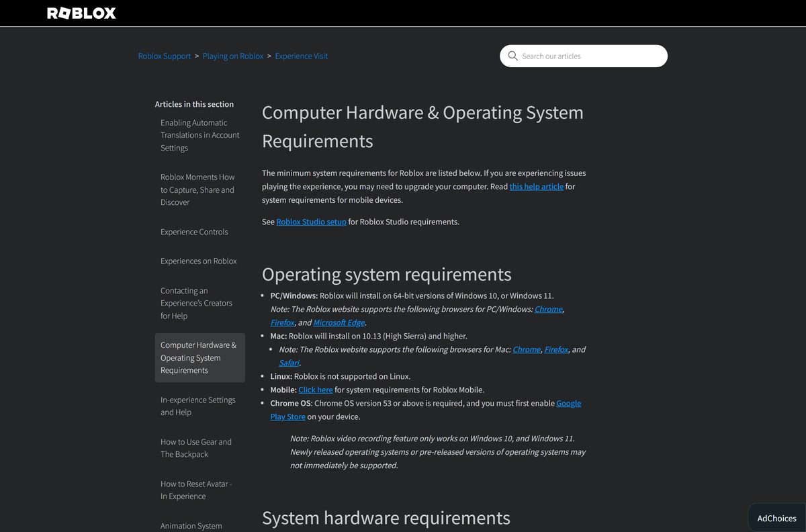This screenshot has width=806, height=532.
Task: Open the Microsoft Edge link
Action: (x=339, y=322)
